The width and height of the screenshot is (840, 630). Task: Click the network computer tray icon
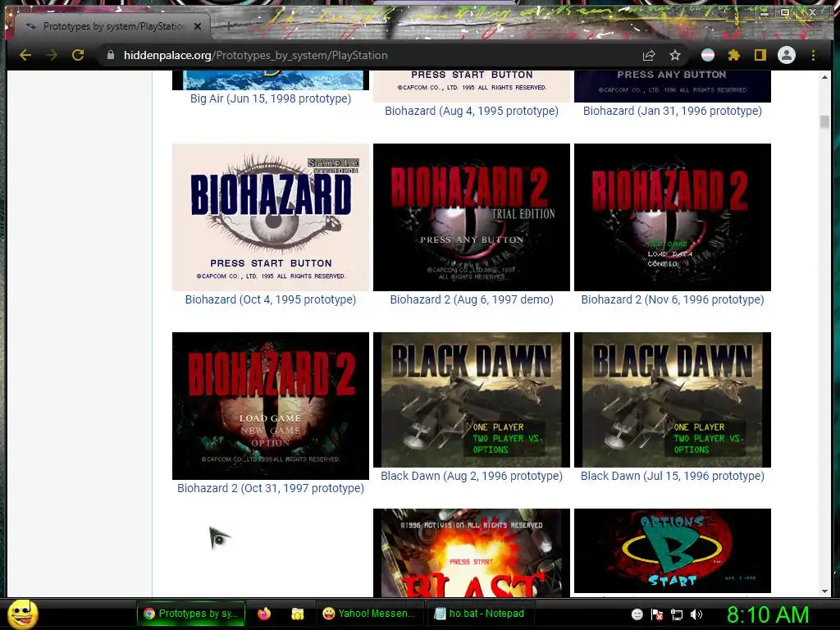677,614
